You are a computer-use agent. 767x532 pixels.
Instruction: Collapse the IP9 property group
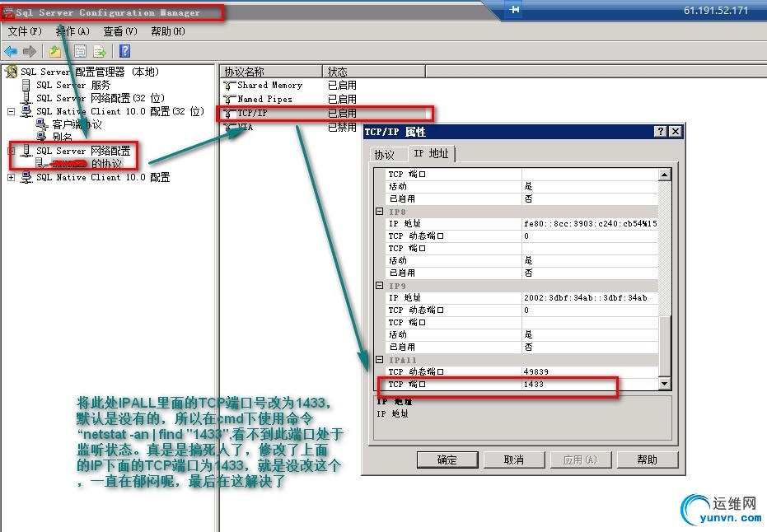(x=379, y=285)
